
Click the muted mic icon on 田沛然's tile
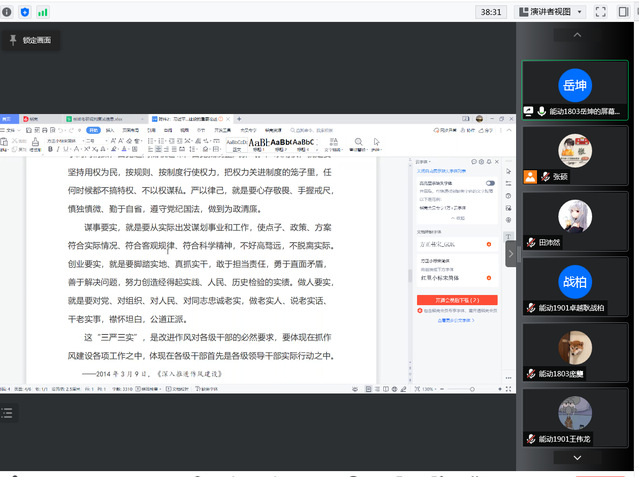(x=530, y=242)
